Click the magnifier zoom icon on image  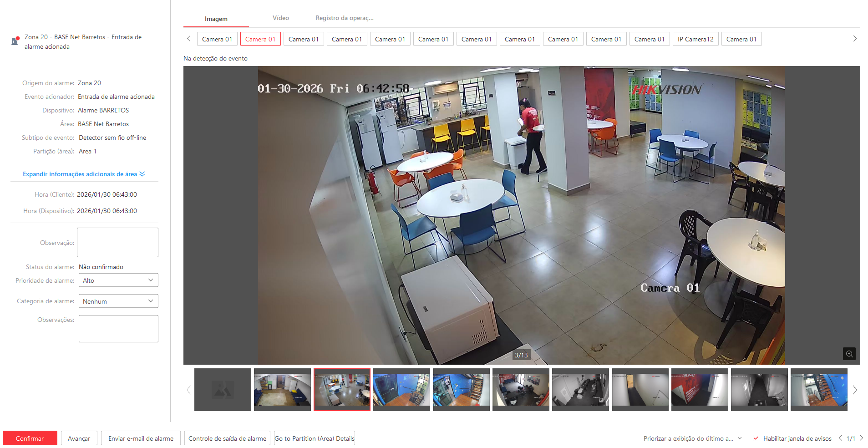pos(849,354)
